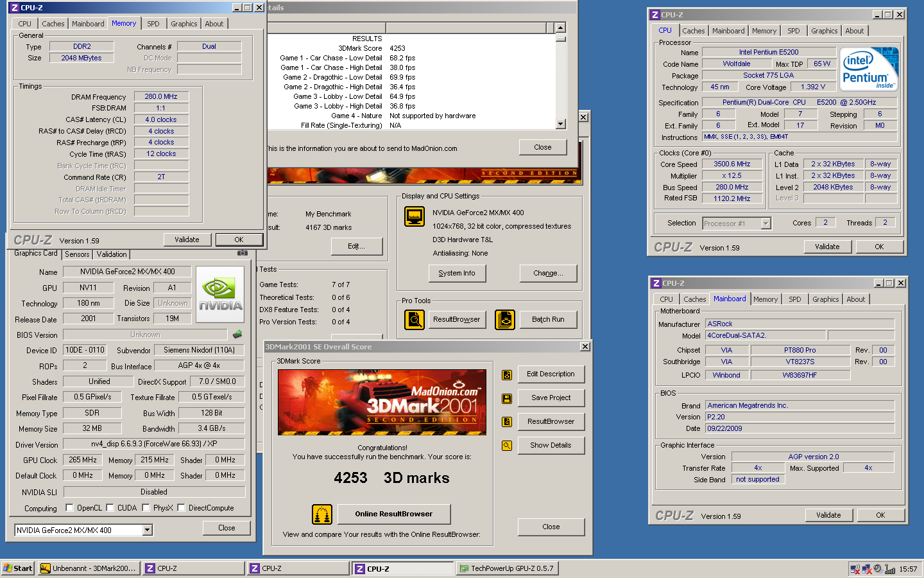
Task: Click the Change... button
Action: (x=548, y=274)
